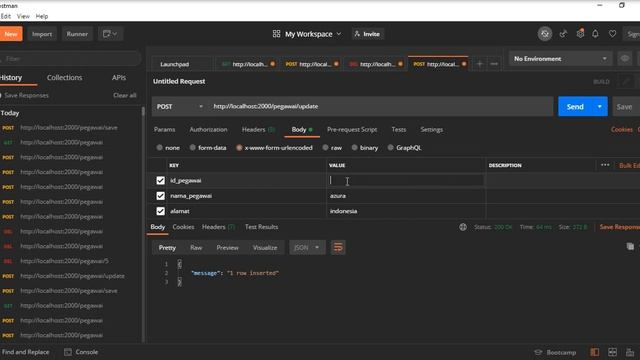This screenshot has height=360, width=640.
Task: Open the Send button dropdown arrow
Action: 600,107
